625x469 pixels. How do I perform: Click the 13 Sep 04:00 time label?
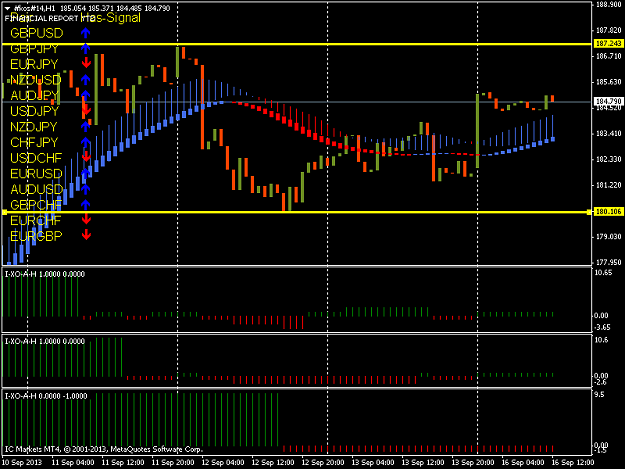click(373, 462)
